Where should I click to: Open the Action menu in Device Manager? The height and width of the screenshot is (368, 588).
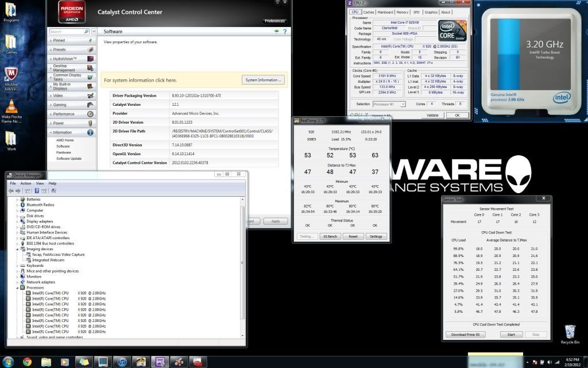click(x=26, y=183)
